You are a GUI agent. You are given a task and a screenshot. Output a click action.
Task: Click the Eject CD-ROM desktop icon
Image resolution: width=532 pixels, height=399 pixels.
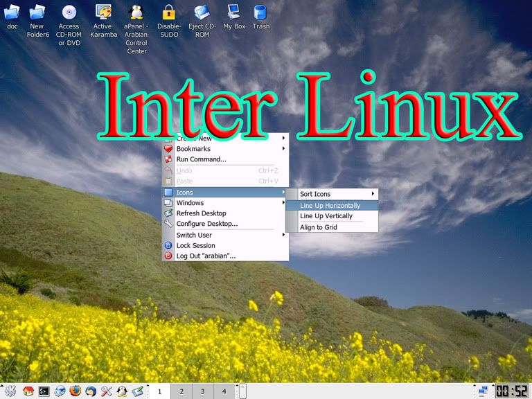(x=202, y=13)
